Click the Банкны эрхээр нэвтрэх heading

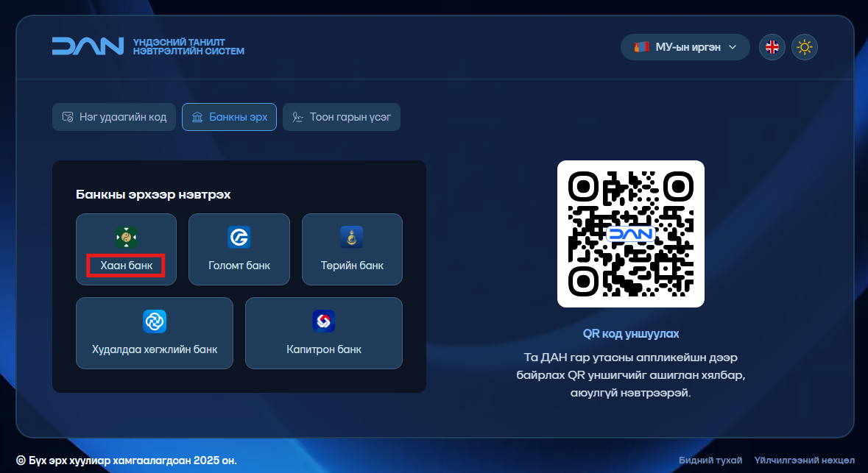153,195
